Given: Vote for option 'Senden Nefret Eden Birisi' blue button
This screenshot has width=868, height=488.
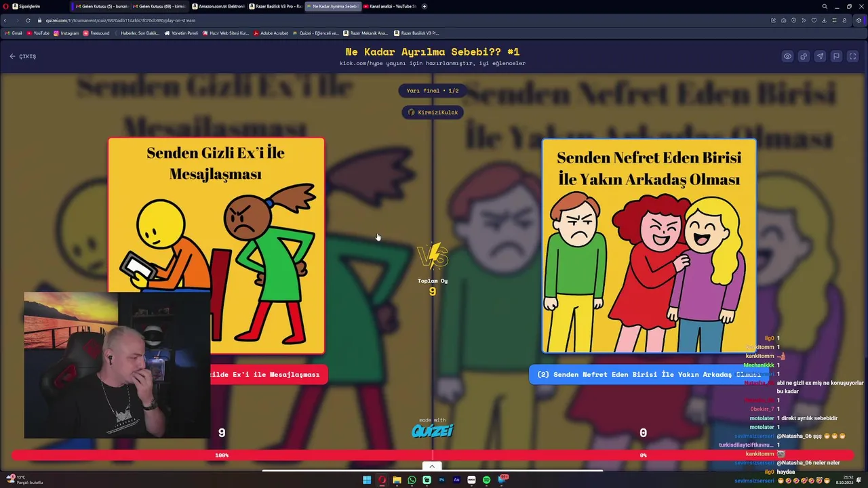Looking at the screenshot, I should pyautogui.click(x=649, y=374).
